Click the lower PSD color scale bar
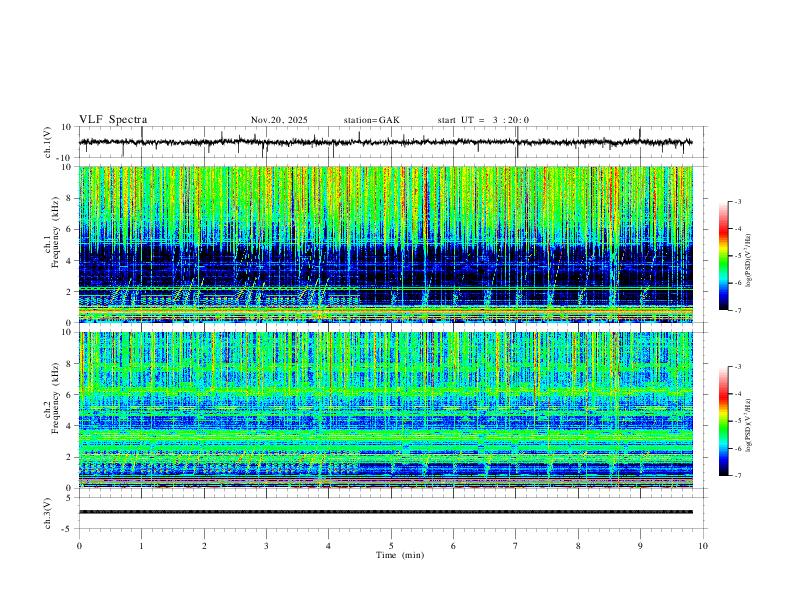Screen dimensions: 792x612 point(724,421)
